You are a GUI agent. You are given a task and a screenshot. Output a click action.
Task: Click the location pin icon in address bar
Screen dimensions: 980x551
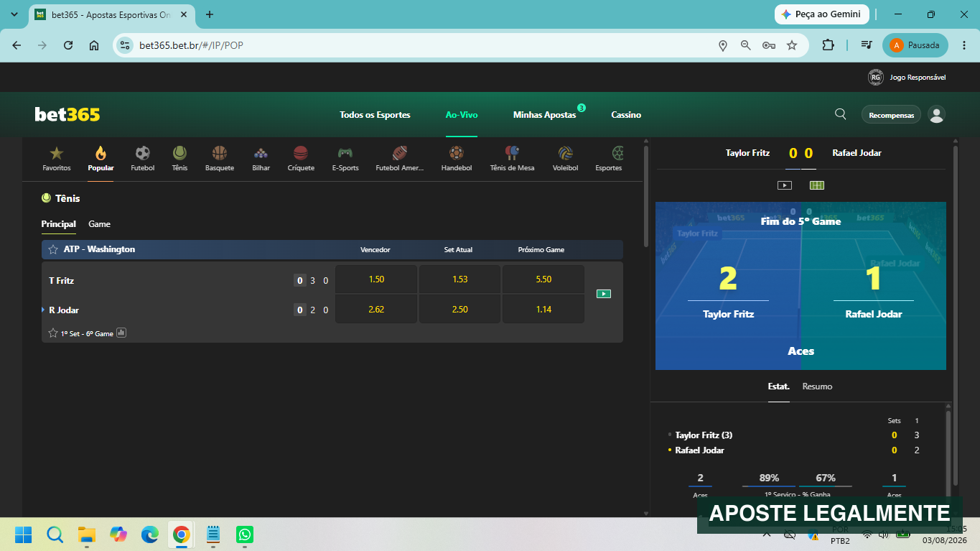coord(723,45)
